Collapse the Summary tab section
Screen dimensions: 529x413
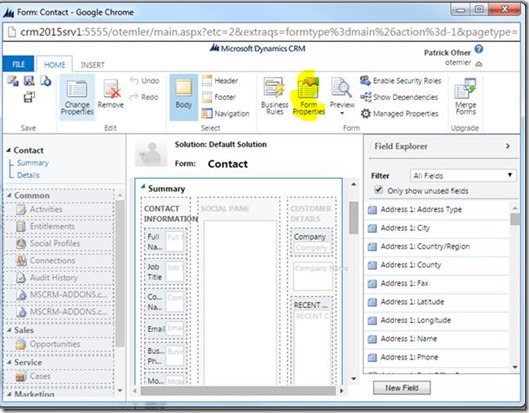click(x=143, y=187)
